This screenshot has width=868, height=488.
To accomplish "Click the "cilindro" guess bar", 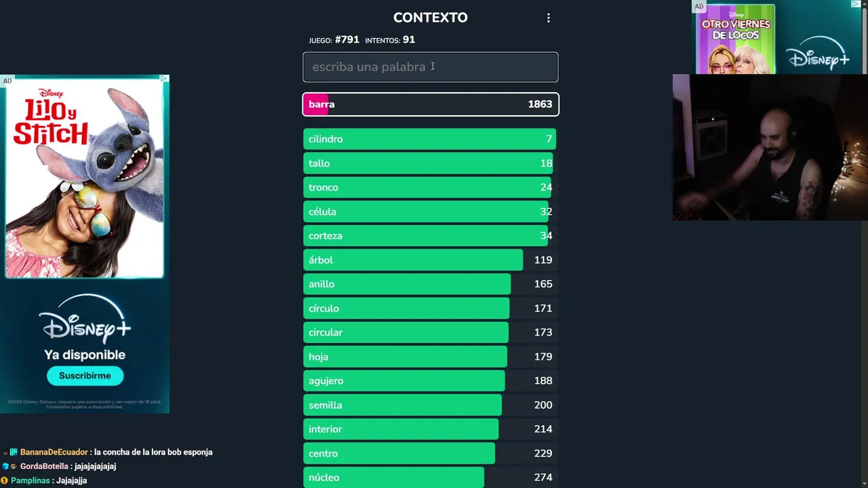I will point(430,139).
